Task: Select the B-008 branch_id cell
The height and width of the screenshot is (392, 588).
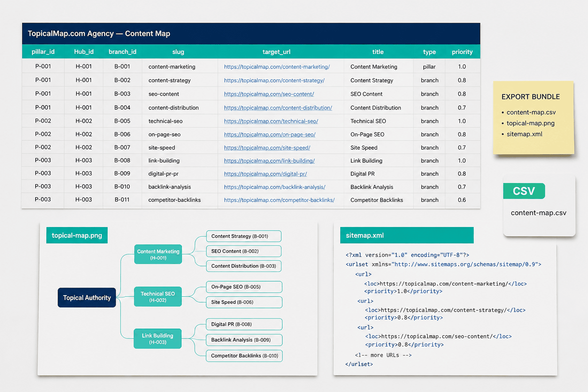Action: click(x=122, y=160)
